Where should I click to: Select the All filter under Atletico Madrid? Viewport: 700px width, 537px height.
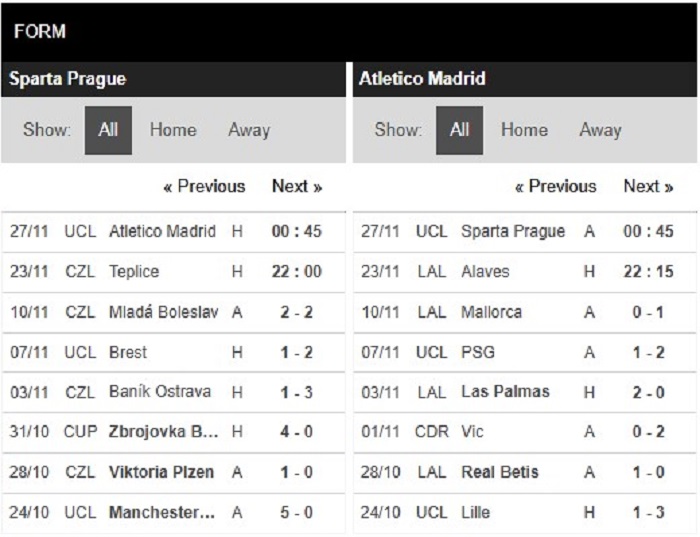(459, 130)
